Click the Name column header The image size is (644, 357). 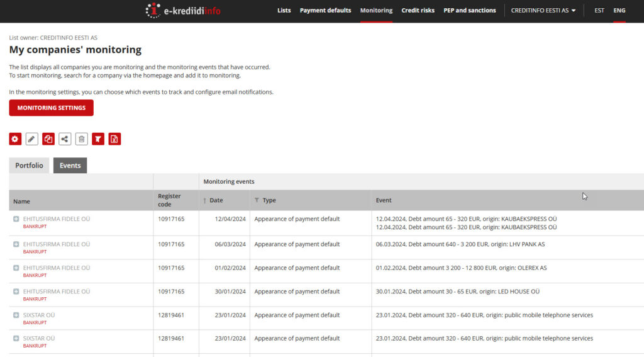click(21, 201)
